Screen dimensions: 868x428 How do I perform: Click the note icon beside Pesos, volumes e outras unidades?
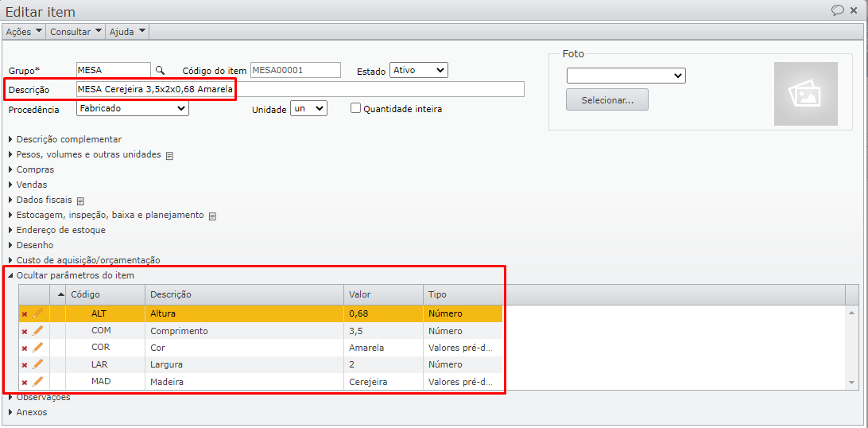[x=170, y=156]
